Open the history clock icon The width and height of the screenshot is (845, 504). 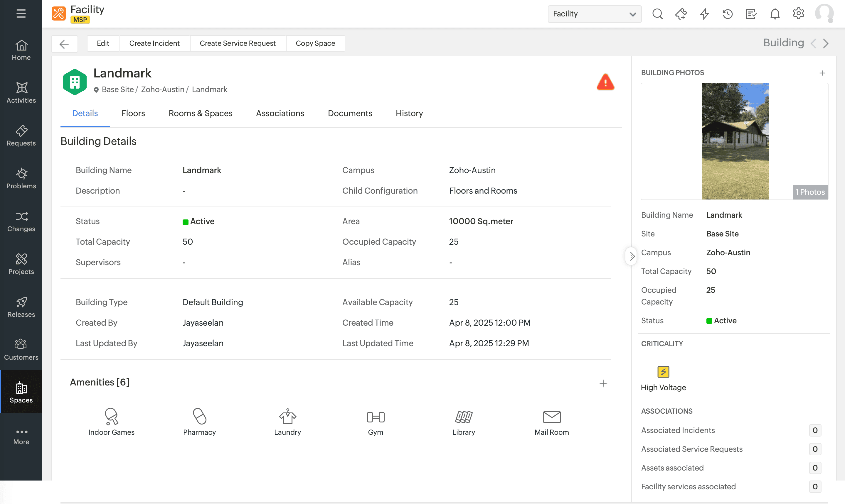727,14
